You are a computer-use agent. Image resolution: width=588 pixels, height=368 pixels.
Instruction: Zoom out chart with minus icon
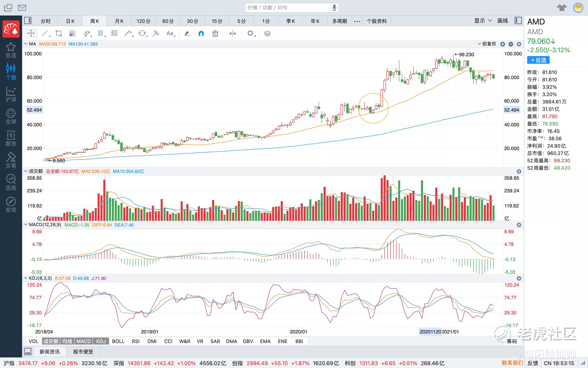511,44
